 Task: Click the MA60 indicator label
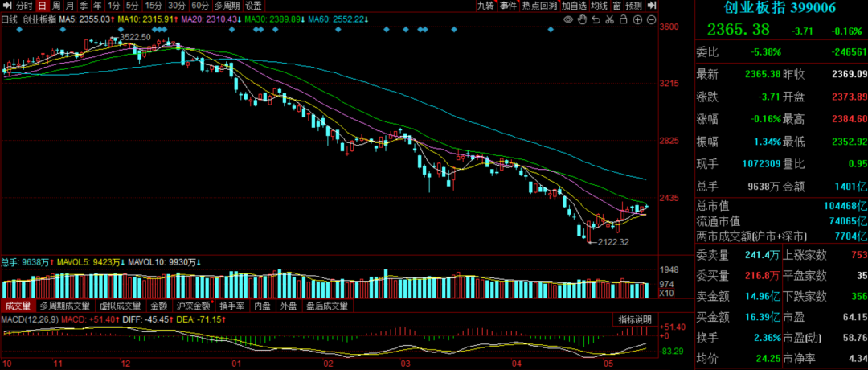click(339, 19)
